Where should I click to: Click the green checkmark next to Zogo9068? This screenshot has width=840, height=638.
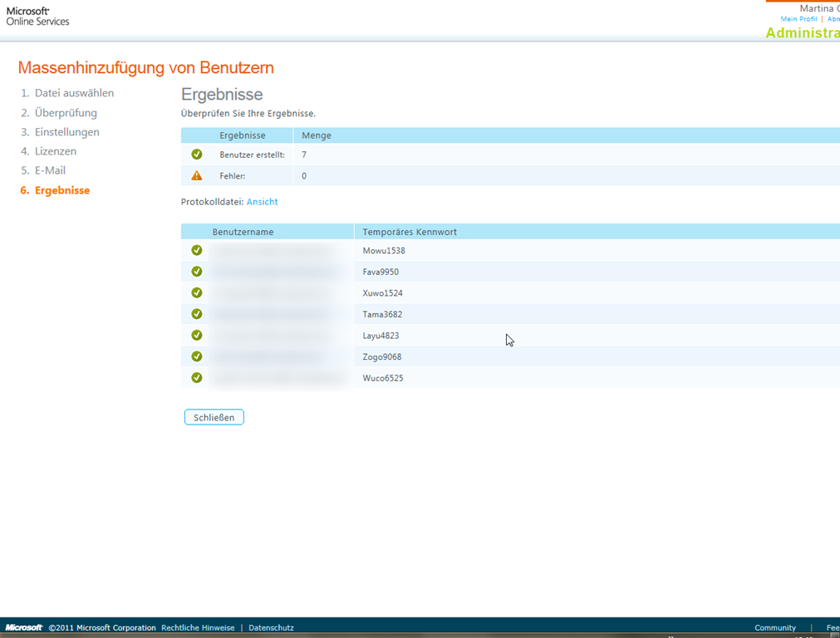(x=197, y=356)
